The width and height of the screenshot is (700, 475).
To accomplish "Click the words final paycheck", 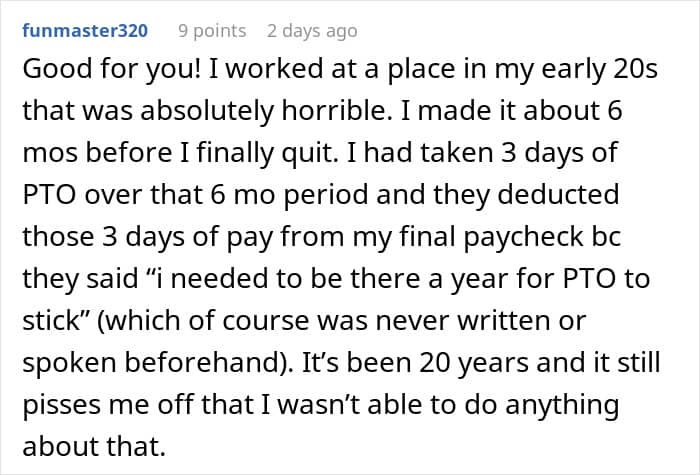I will click(x=491, y=237).
